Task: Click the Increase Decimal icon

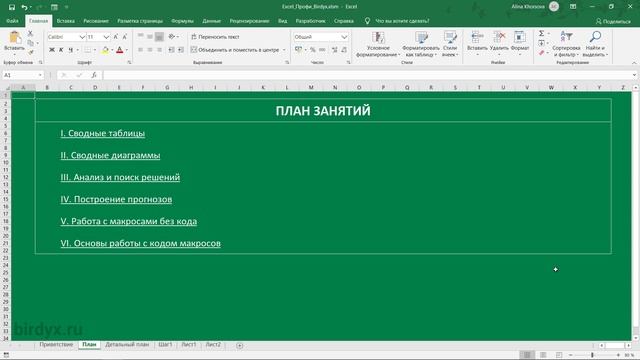Action: [x=335, y=50]
